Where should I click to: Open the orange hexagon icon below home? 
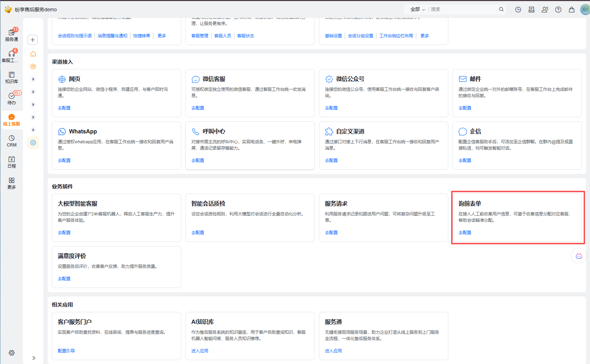33,67
